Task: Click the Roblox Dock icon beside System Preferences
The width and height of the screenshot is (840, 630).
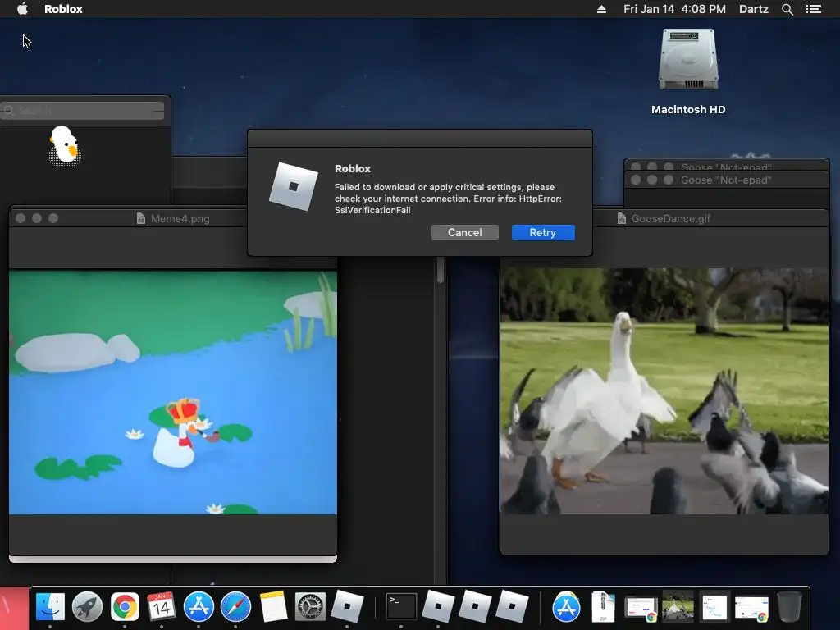Action: (x=347, y=607)
